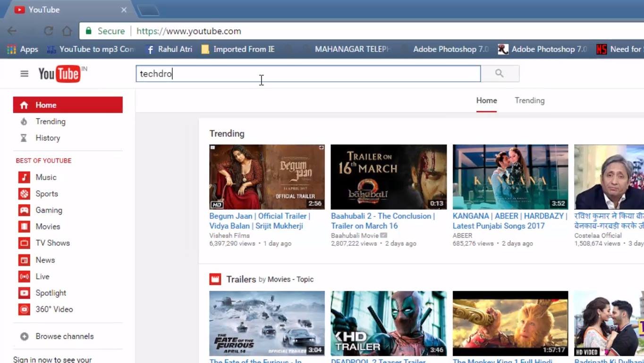Click the Movies film icon
This screenshot has height=363, width=644.
(24, 226)
